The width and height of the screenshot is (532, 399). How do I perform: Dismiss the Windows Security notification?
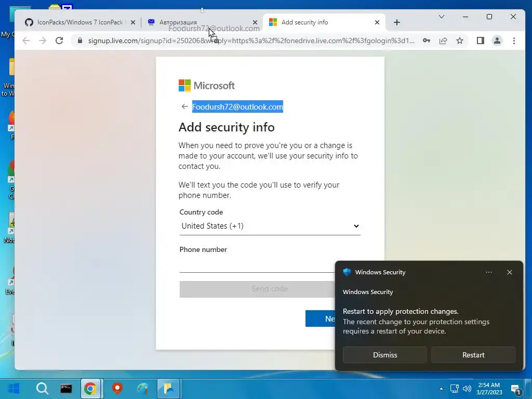click(x=385, y=355)
